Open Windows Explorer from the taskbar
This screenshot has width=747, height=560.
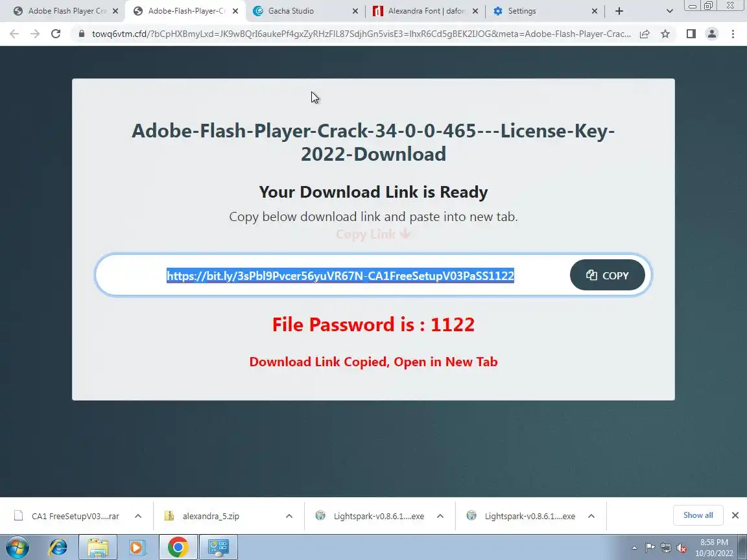[x=98, y=547]
